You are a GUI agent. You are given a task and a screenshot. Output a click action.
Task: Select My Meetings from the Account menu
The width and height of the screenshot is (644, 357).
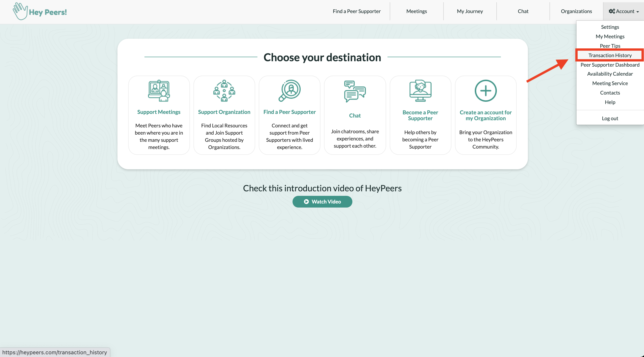(x=610, y=36)
